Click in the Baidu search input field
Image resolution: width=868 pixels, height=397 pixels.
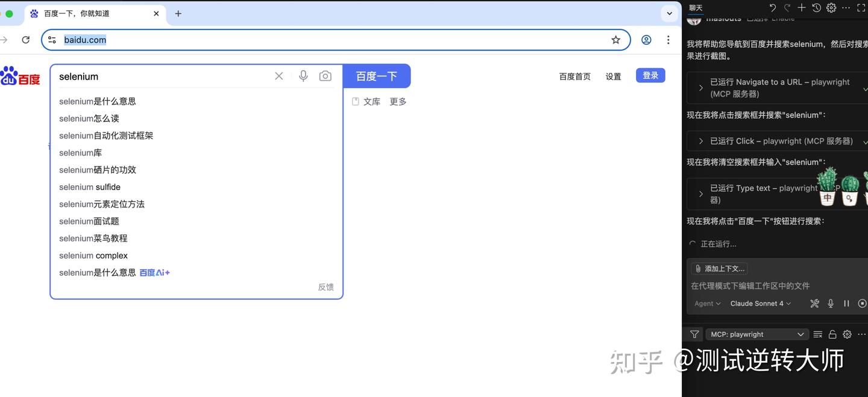click(x=163, y=77)
